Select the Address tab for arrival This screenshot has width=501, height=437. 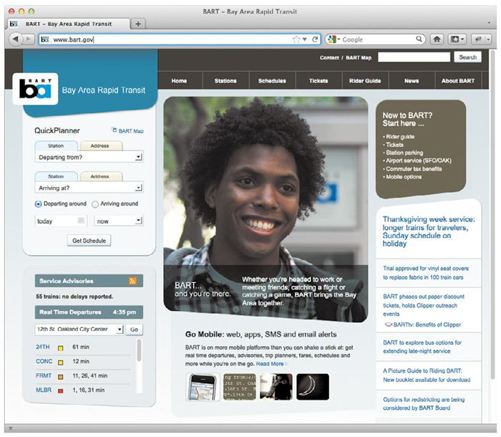pyautogui.click(x=100, y=176)
